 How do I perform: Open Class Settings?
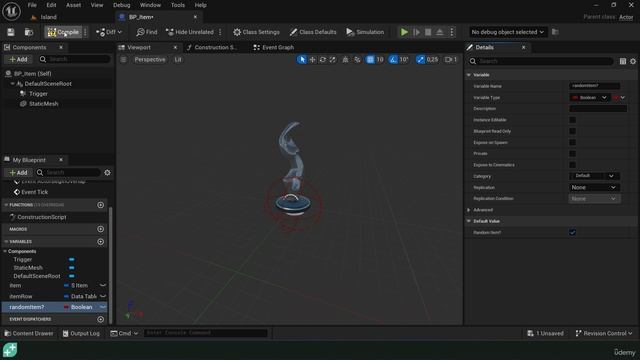256,32
